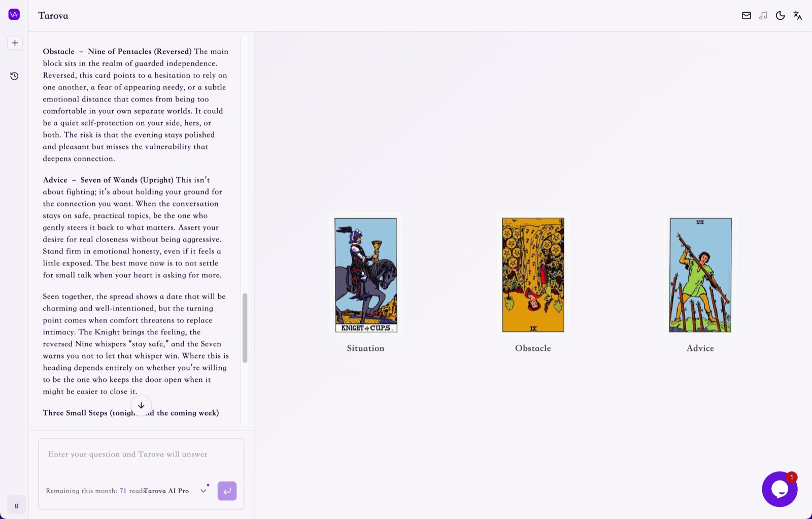
Task: Click 'Nine of Pentacles (Reversed)' heading
Action: pos(140,52)
